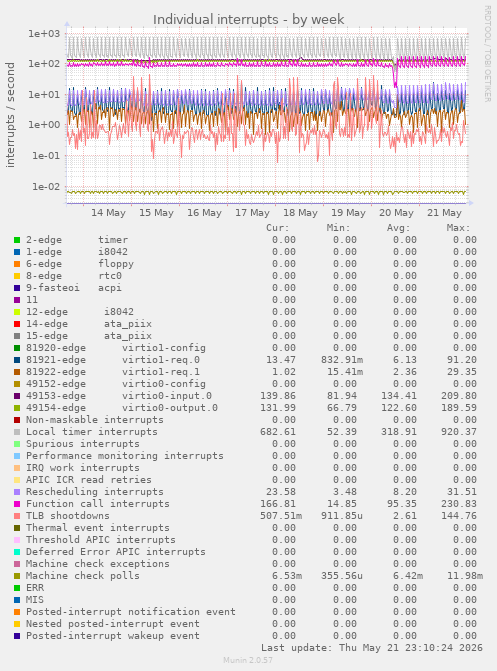Click the 'Thermal event interrupts' legend label
Screen dimensions: 497x671
coord(98,528)
